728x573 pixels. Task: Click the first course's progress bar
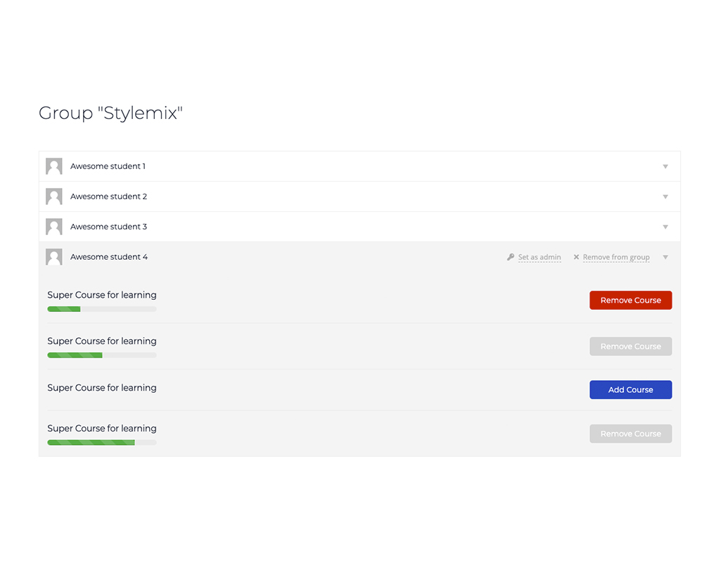101,309
